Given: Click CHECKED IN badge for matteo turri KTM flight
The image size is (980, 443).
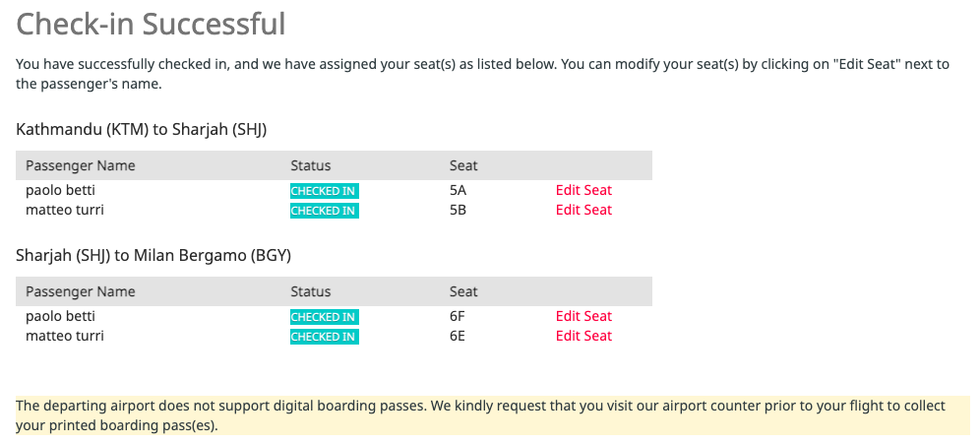Looking at the screenshot, I should (325, 211).
